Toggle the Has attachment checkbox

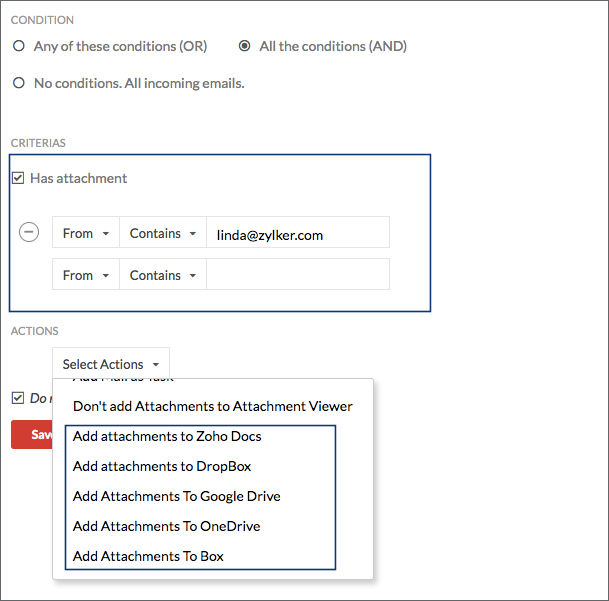click(18, 178)
